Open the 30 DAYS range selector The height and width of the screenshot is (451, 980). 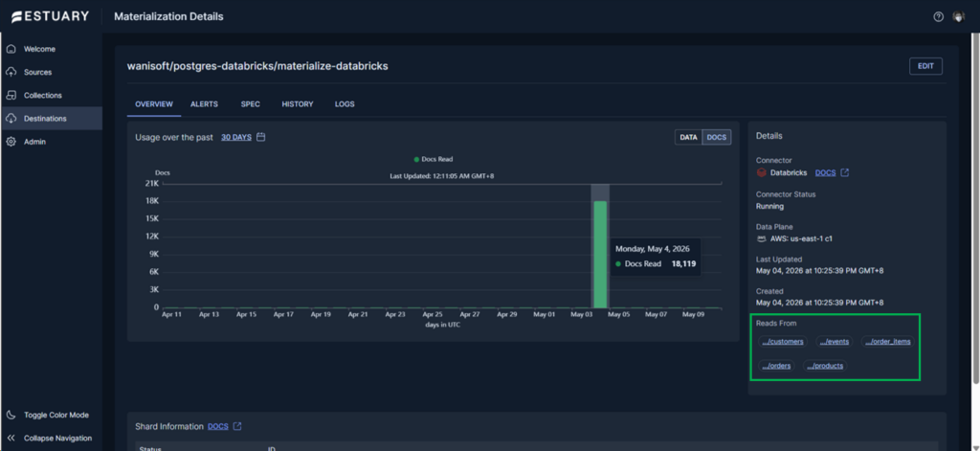(x=236, y=137)
